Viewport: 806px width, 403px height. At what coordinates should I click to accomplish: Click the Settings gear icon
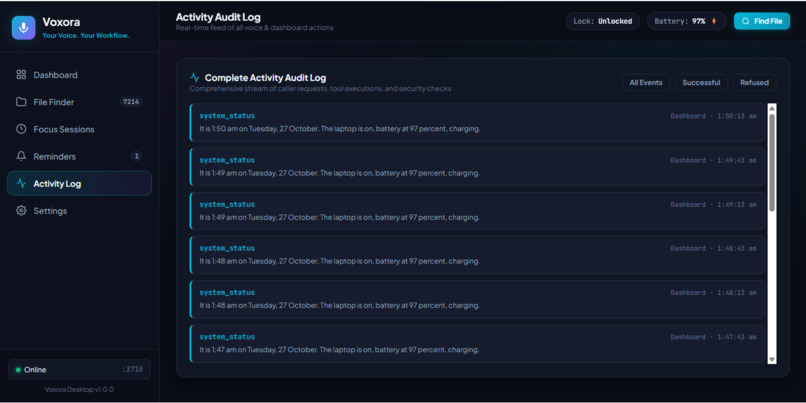point(21,211)
